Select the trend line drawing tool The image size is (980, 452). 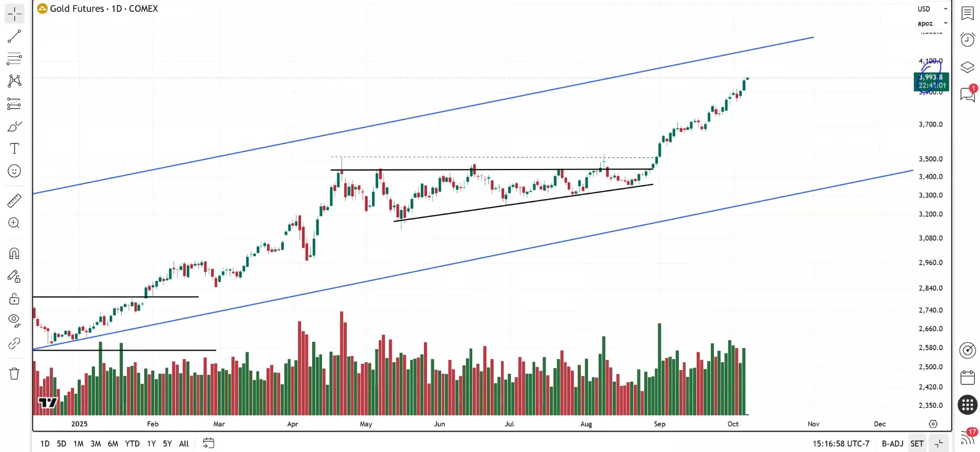coord(14,36)
